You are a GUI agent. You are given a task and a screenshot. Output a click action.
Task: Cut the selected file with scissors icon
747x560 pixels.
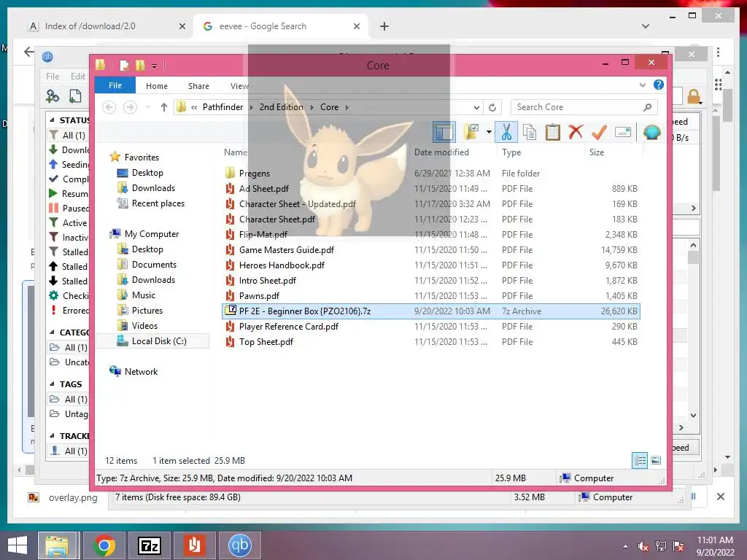coord(506,132)
